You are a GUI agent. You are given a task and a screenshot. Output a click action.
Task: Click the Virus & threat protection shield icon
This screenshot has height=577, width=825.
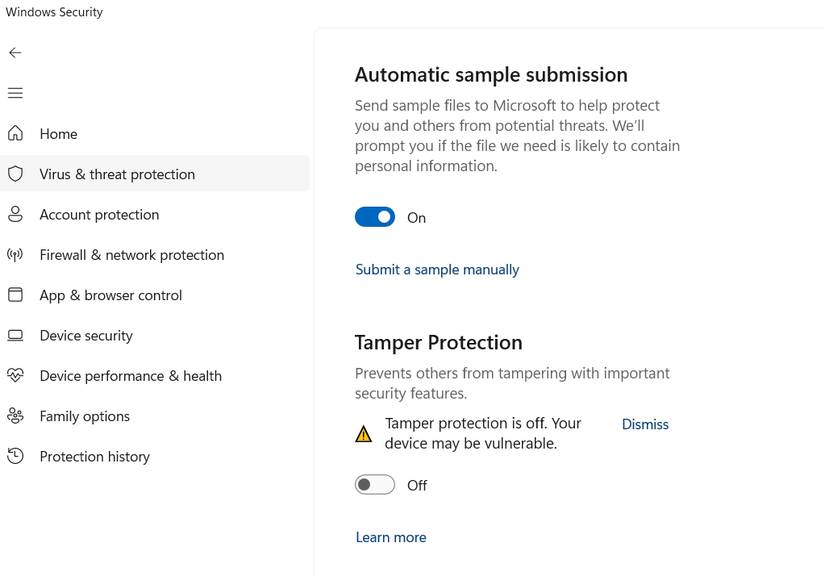point(15,174)
